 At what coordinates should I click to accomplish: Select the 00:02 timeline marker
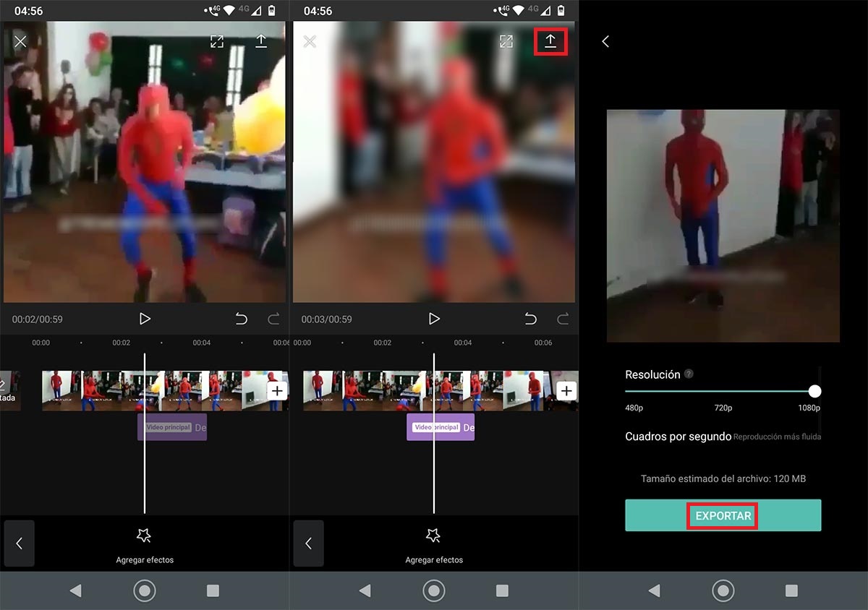121,343
